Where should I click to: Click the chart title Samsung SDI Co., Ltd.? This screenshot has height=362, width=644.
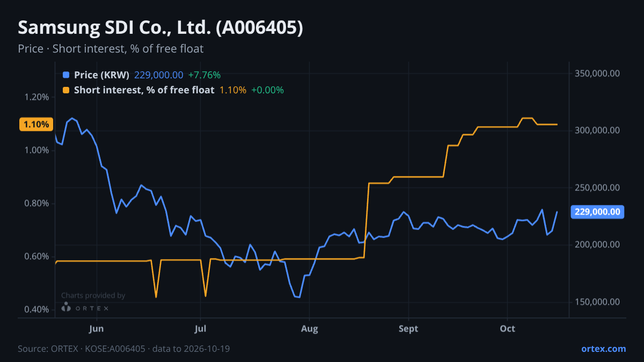tap(160, 28)
